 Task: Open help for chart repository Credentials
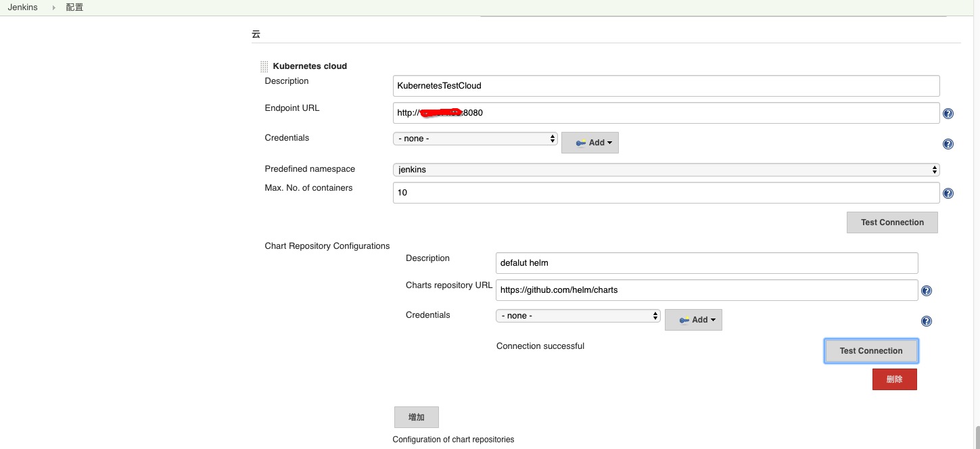(926, 322)
